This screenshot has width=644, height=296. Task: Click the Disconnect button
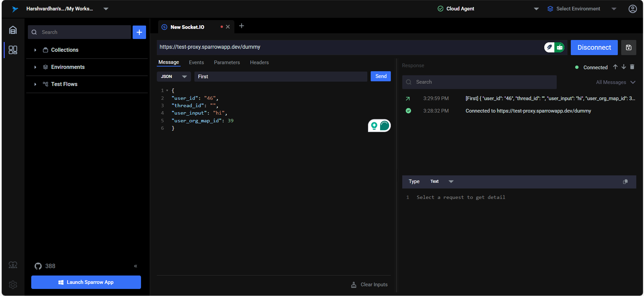pyautogui.click(x=594, y=48)
